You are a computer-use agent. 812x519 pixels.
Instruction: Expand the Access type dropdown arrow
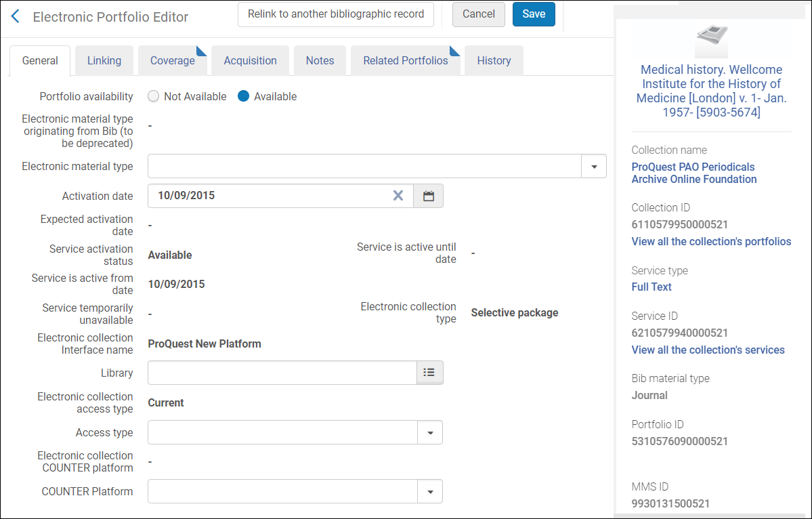click(430, 432)
